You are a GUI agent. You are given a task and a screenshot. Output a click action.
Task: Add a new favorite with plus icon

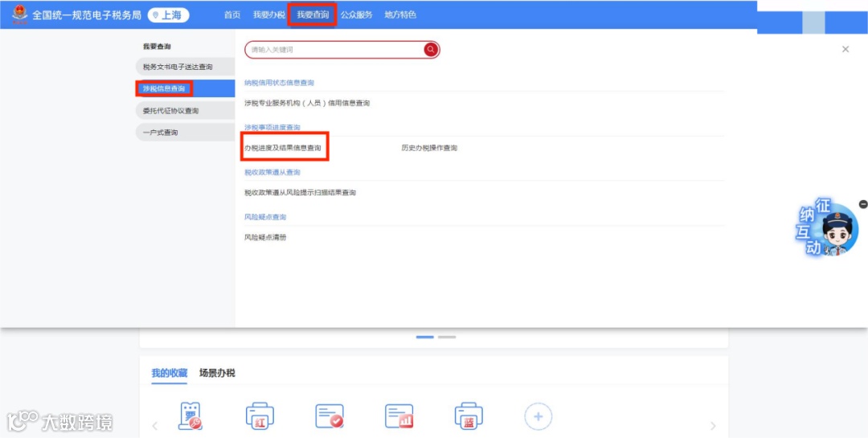538,416
